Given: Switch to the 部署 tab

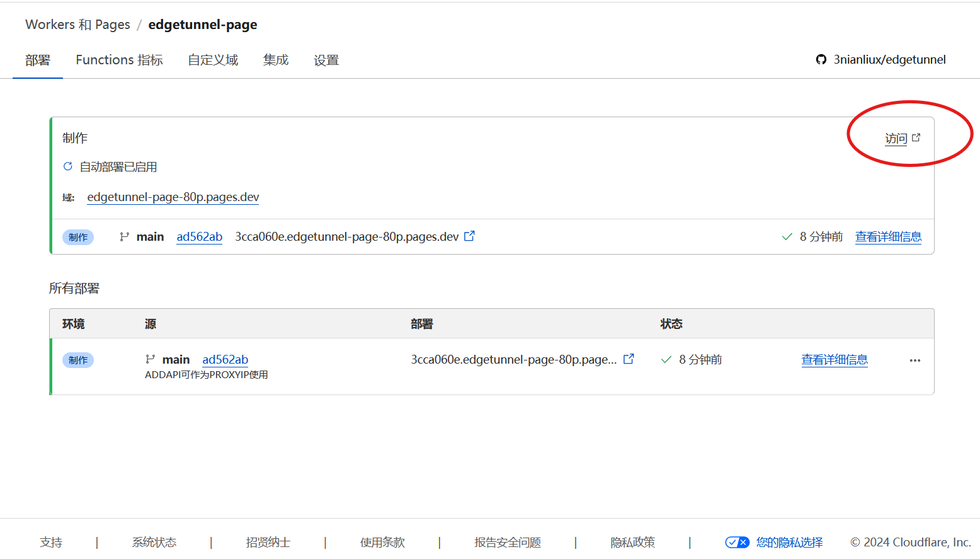Looking at the screenshot, I should pyautogui.click(x=38, y=60).
